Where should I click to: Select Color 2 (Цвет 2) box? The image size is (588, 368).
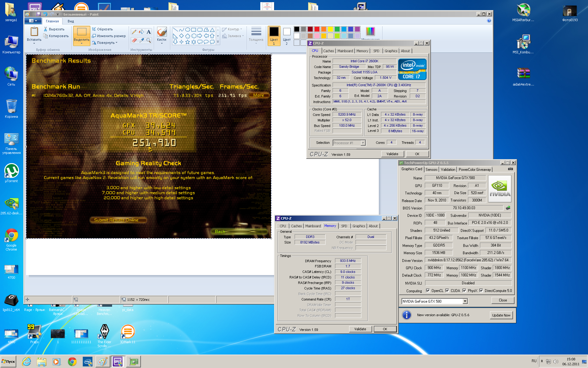(287, 36)
